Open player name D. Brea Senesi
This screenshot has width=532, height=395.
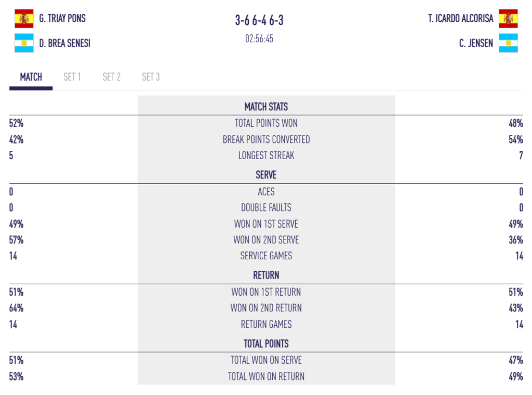pos(65,43)
